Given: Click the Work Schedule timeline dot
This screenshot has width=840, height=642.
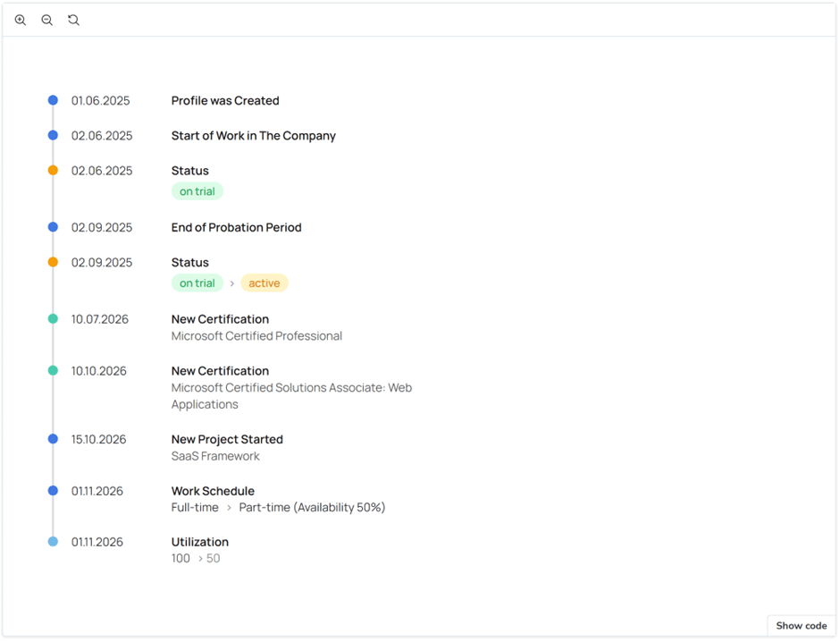Looking at the screenshot, I should [53, 490].
